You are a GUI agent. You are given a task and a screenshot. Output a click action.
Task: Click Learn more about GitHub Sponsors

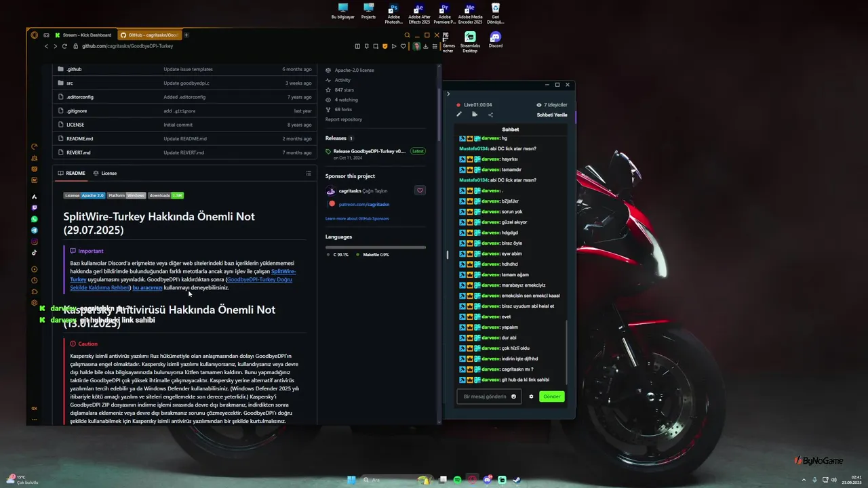357,218
